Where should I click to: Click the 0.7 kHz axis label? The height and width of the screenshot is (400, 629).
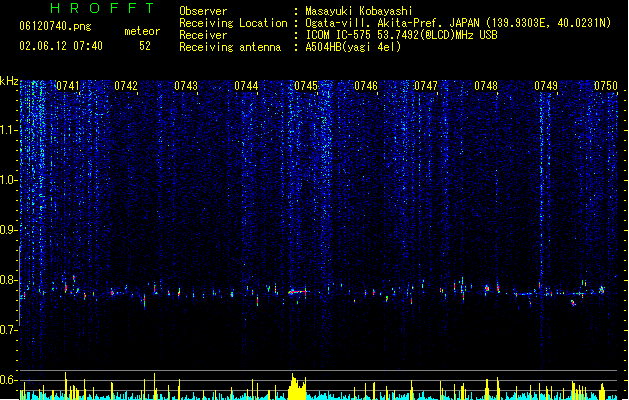click(9, 330)
